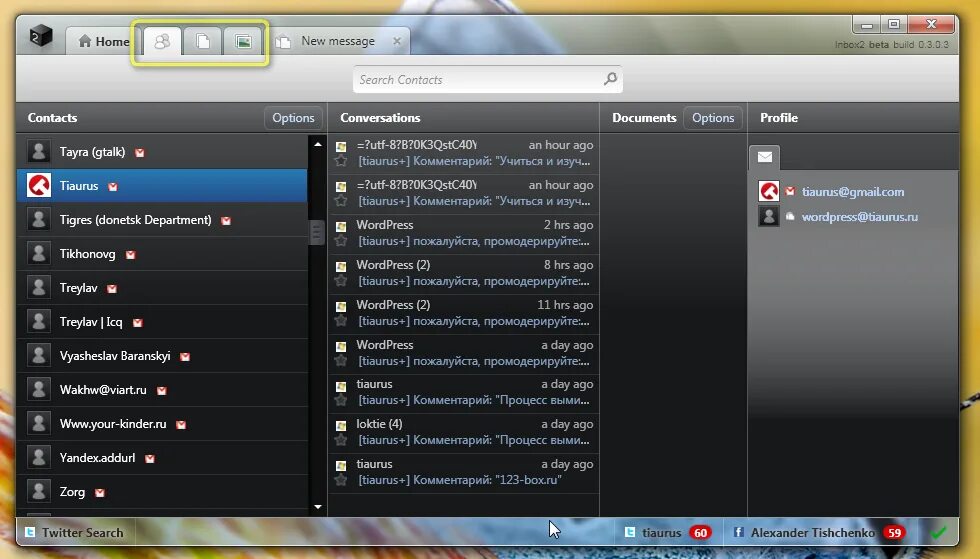Open the Images tab icon
The height and width of the screenshot is (559, 980).
[x=243, y=41]
